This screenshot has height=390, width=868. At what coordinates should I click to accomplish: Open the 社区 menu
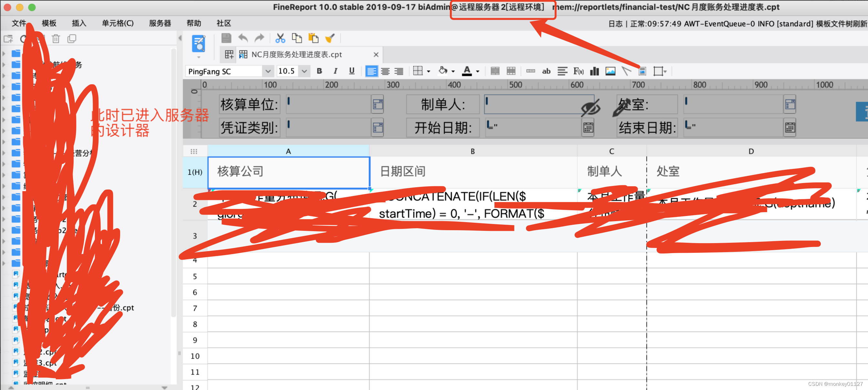coord(224,23)
